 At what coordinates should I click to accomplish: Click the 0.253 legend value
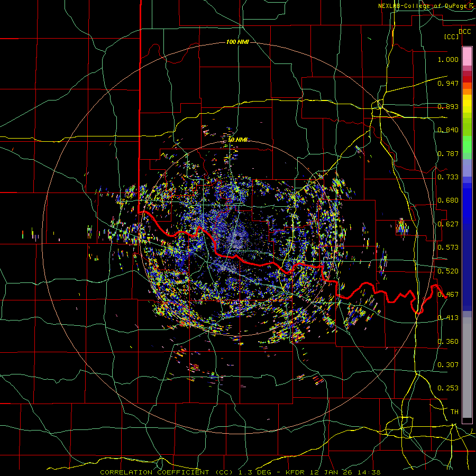pos(448,388)
